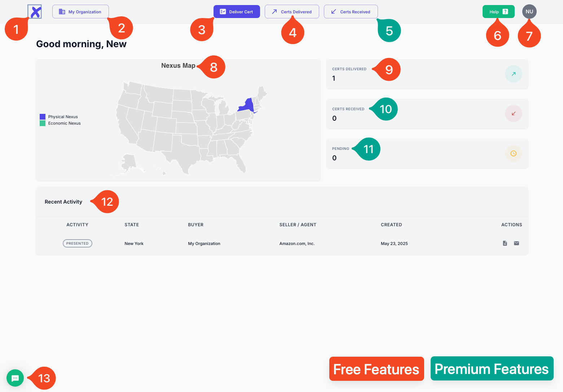Viewport: 563px width, 392px height.
Task: Click the Pending clock icon on card
Action: pos(513,153)
